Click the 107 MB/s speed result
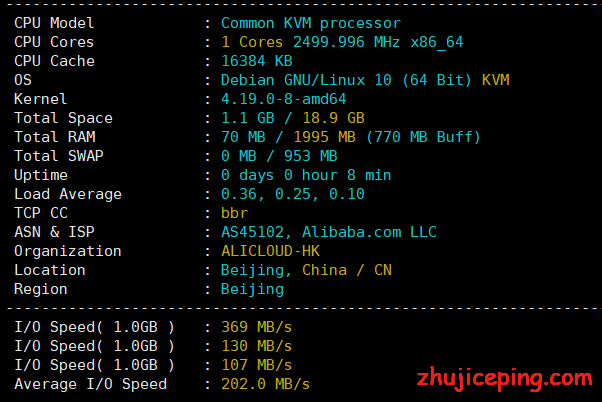Viewport: 602px width, 402px height. coord(256,365)
